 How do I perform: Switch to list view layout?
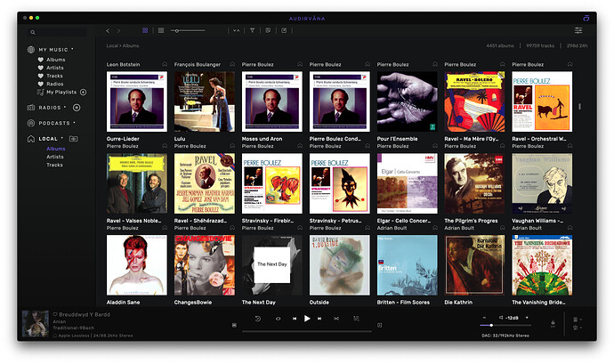click(x=161, y=30)
